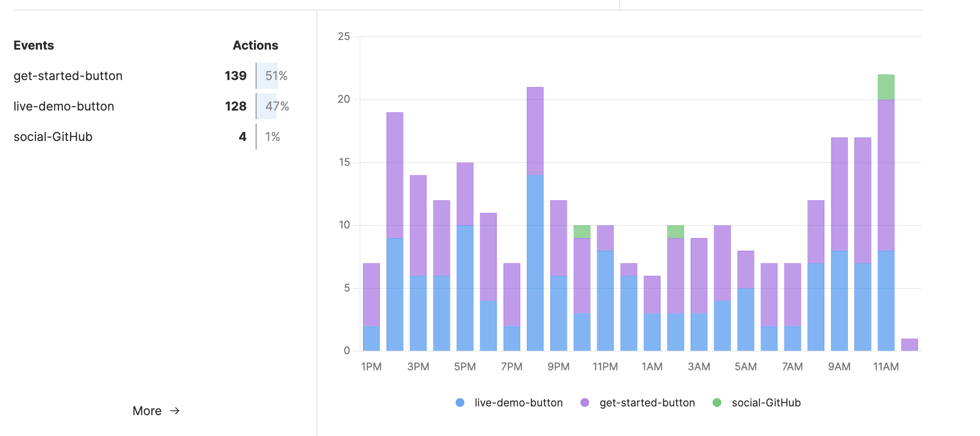980x436 pixels.
Task: Select live-demo-button in the Events list
Action: coord(64,106)
